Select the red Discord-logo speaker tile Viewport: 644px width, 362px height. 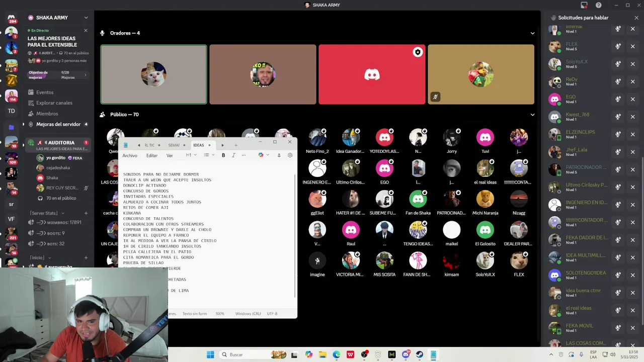372,74
